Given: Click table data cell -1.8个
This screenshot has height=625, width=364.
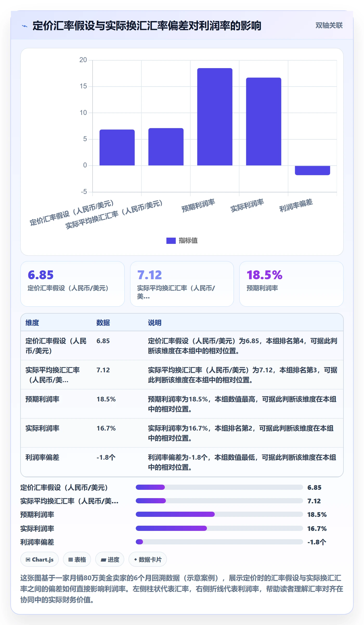Looking at the screenshot, I should coord(106,457).
